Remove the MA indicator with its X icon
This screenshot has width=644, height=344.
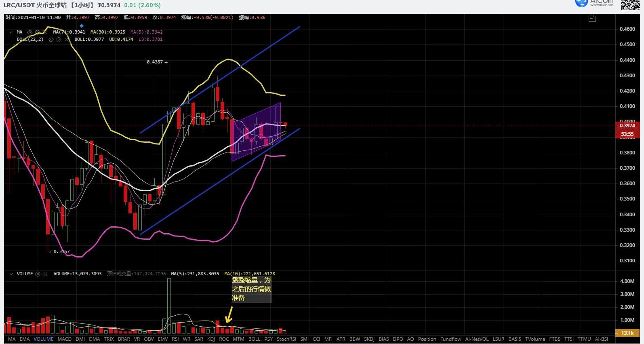pyautogui.click(x=45, y=32)
